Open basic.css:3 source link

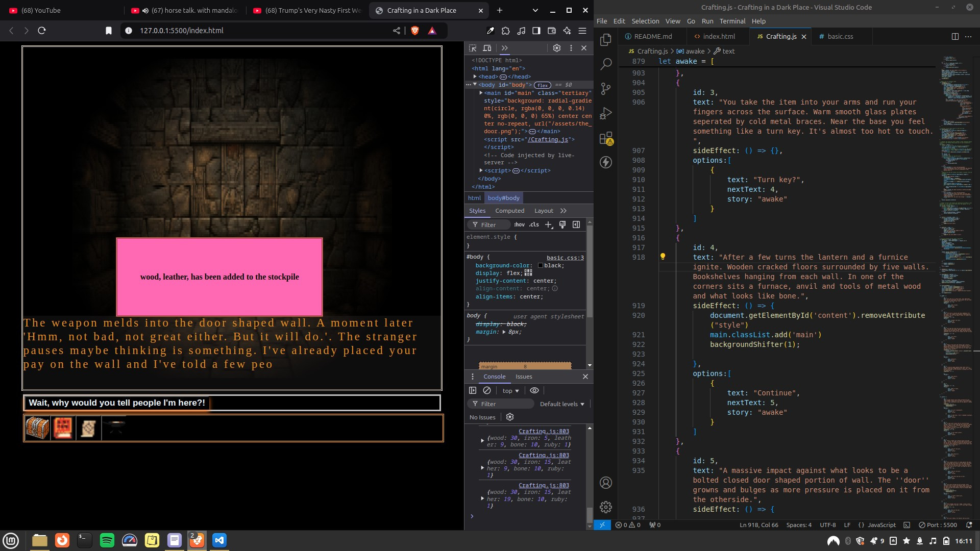[x=565, y=258]
